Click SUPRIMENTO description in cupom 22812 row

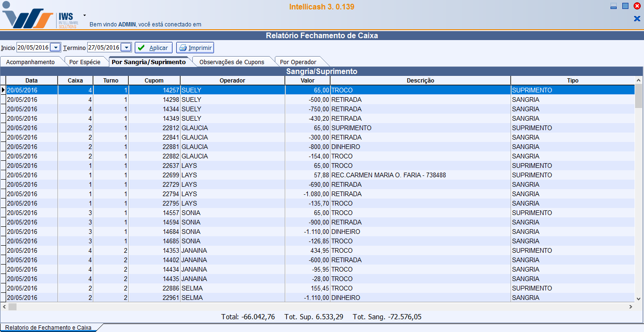coord(351,128)
